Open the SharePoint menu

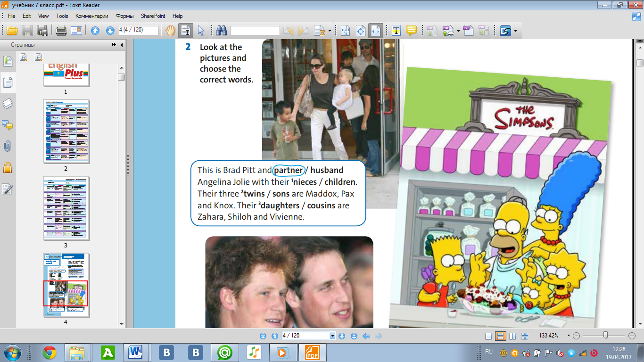pyautogui.click(x=153, y=16)
